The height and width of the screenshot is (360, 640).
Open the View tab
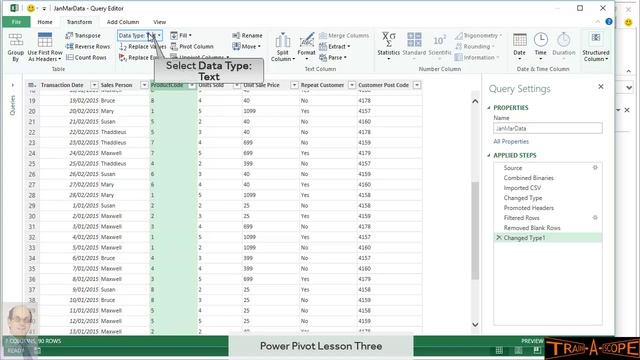(x=160, y=22)
